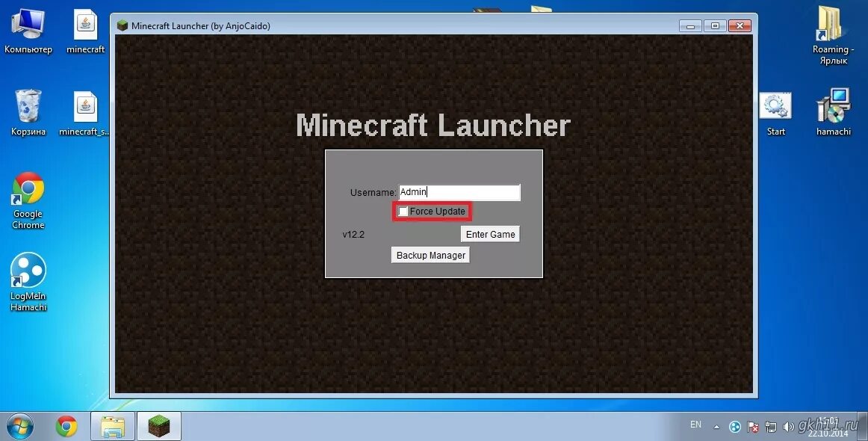Show hidden tray icons arrow
This screenshot has height=441, width=868.
[716, 427]
